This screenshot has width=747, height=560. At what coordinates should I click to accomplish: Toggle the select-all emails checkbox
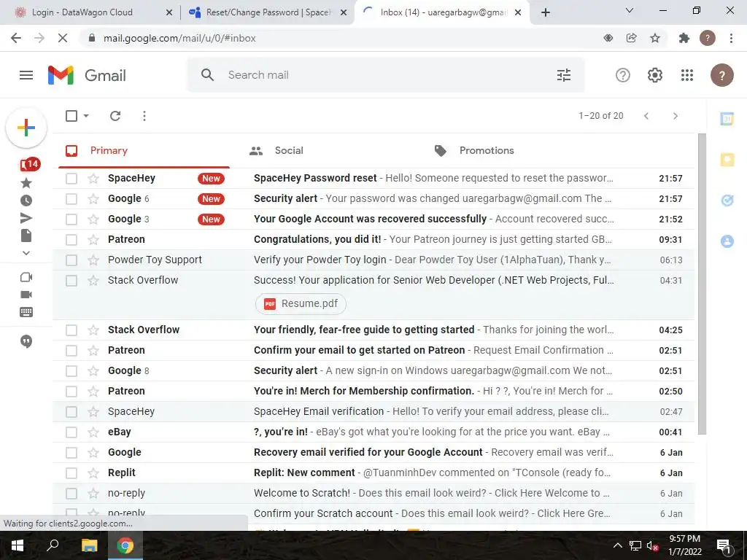point(71,116)
